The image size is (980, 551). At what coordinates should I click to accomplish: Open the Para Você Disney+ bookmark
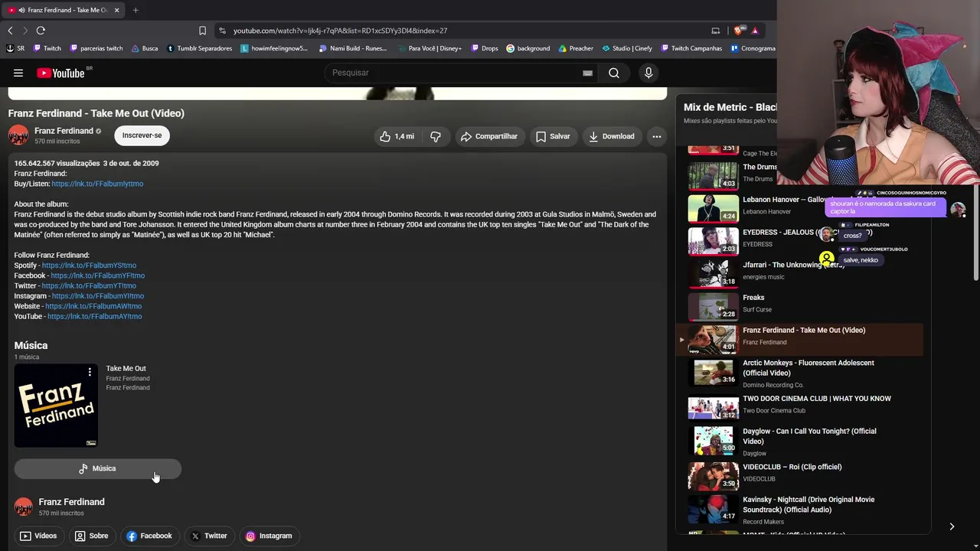click(x=430, y=48)
